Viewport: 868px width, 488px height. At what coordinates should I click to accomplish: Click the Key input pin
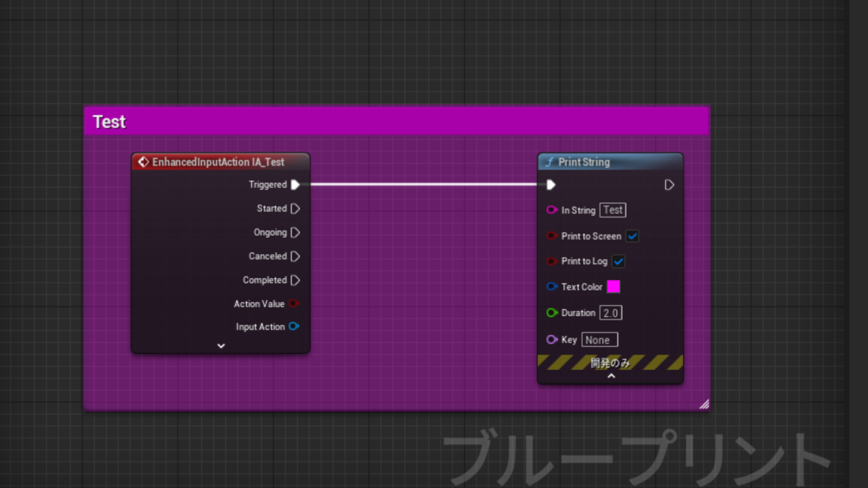click(x=552, y=340)
